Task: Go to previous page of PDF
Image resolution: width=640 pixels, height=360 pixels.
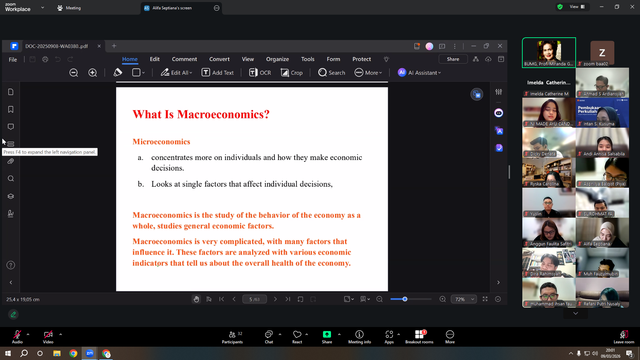Action: pyautogui.click(x=234, y=299)
